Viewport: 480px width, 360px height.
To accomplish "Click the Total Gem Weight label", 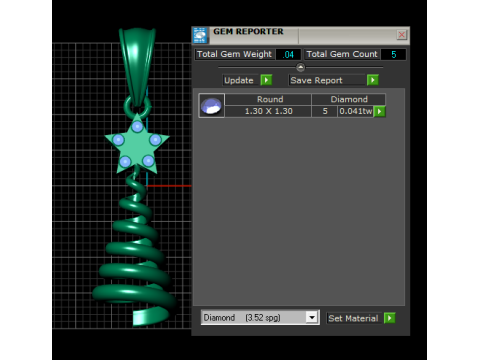I will (234, 54).
